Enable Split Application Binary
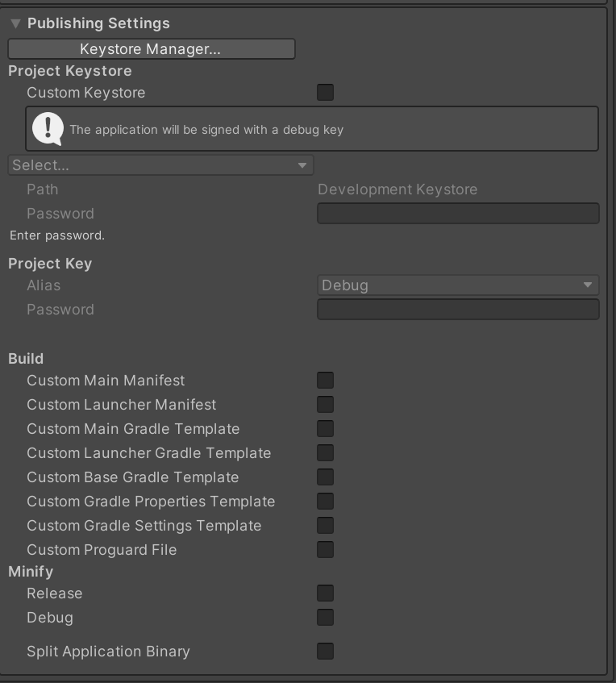 (x=325, y=651)
